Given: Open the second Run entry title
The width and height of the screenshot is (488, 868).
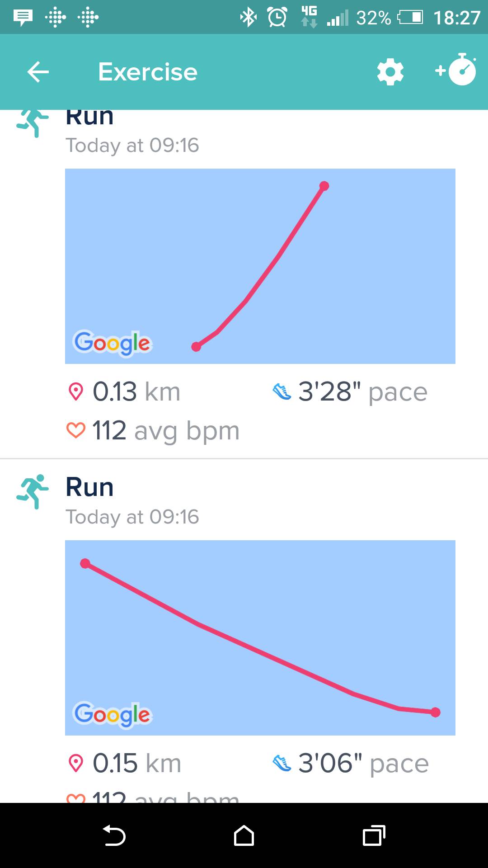Looking at the screenshot, I should coord(89,487).
